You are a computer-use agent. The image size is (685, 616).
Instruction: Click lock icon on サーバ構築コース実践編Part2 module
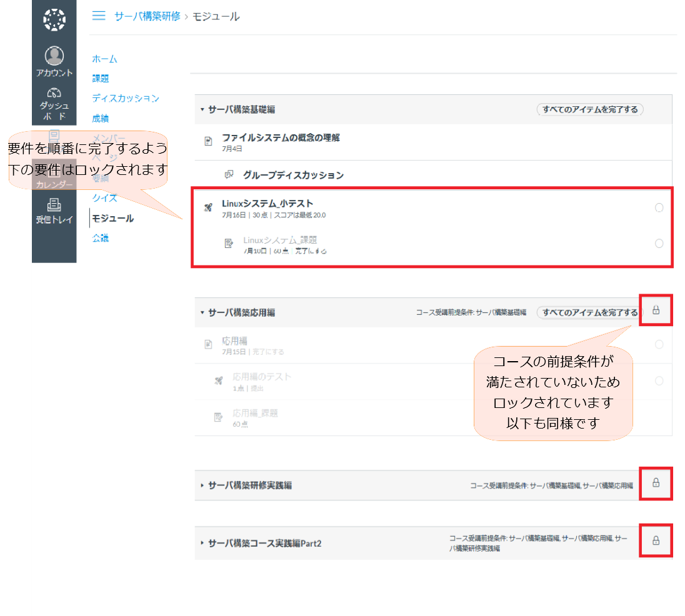(x=656, y=540)
